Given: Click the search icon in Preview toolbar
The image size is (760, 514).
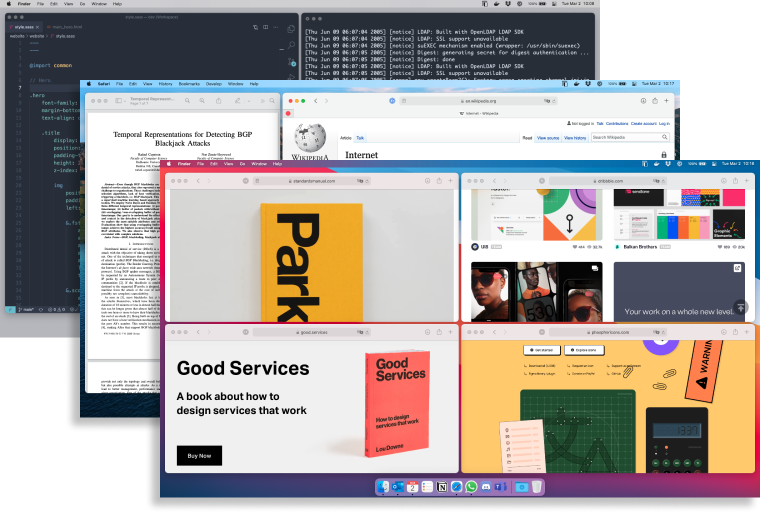Looking at the screenshot, I should (x=272, y=101).
